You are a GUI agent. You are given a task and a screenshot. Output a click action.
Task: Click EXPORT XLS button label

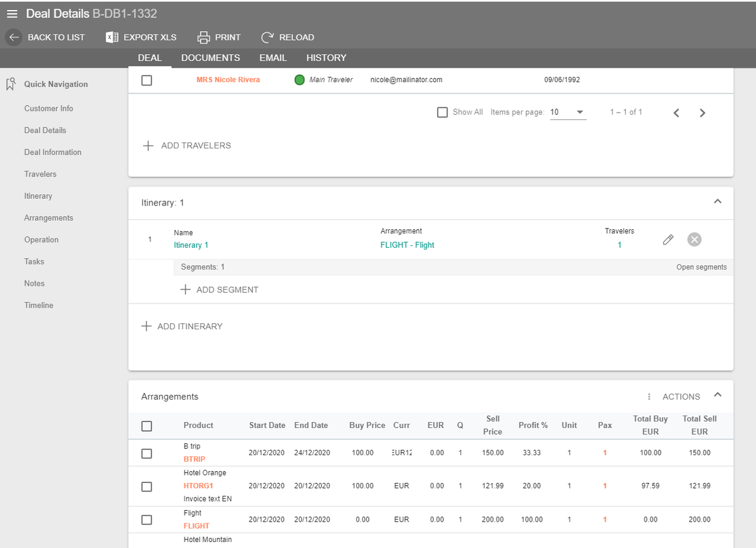pyautogui.click(x=150, y=37)
